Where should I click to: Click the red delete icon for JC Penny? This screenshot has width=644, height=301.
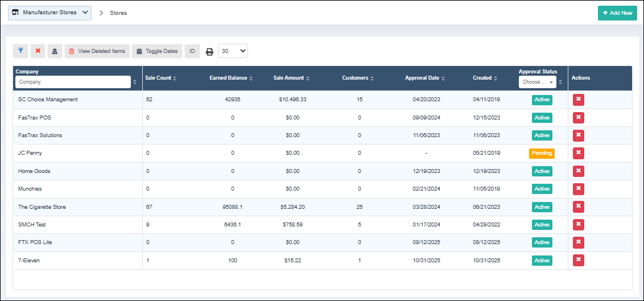pyautogui.click(x=579, y=153)
